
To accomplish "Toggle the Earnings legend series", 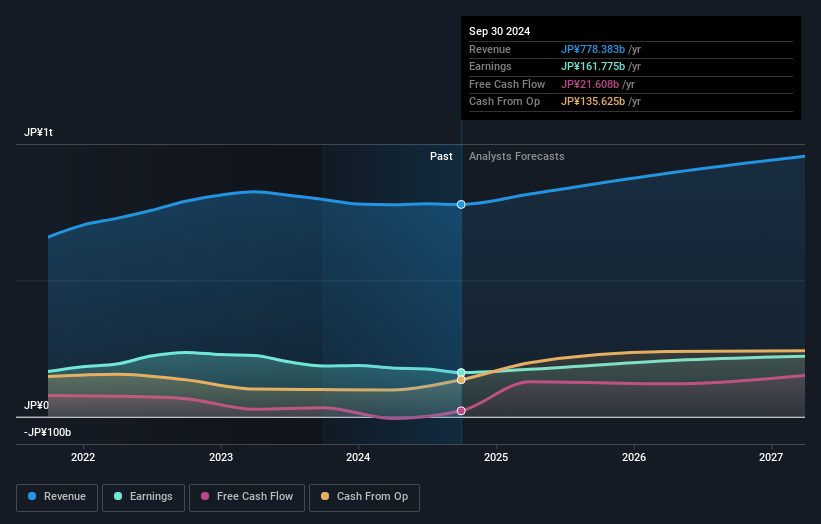I will 143,497.
